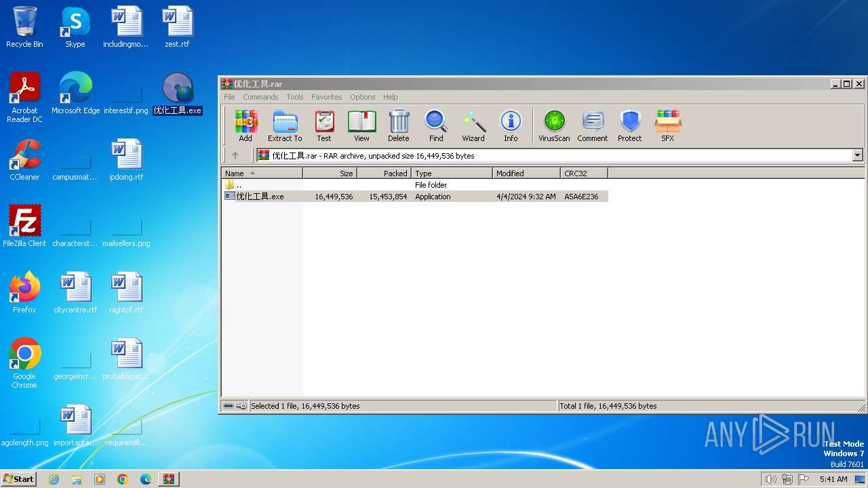The image size is (868, 488).
Task: Select CCleaner desktop shortcut
Action: coord(24,160)
